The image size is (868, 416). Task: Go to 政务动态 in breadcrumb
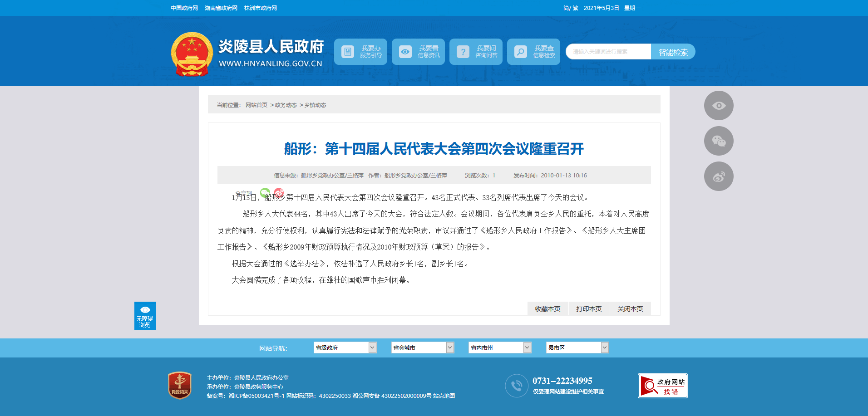(x=286, y=105)
